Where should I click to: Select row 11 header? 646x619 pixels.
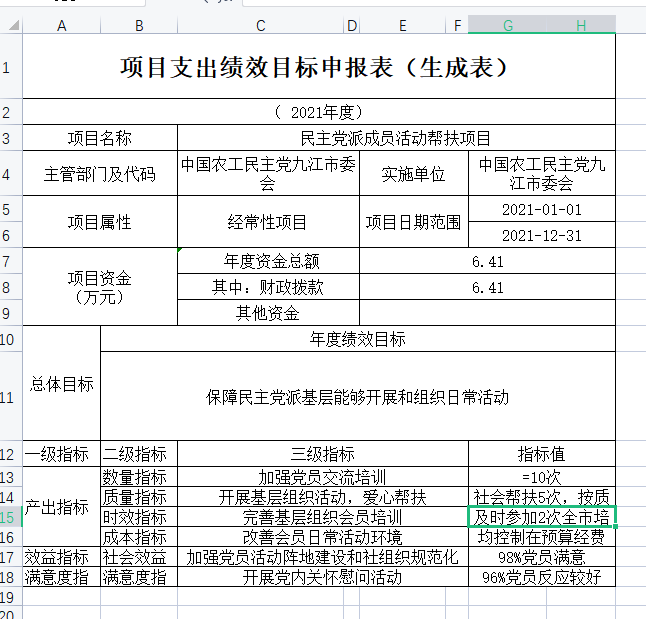pyautogui.click(x=10, y=396)
